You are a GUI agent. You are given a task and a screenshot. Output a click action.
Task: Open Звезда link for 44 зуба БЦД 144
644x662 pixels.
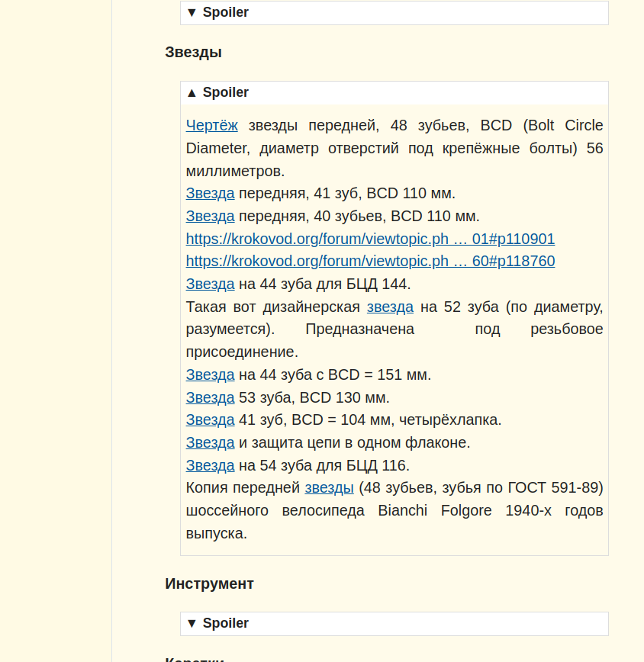210,284
